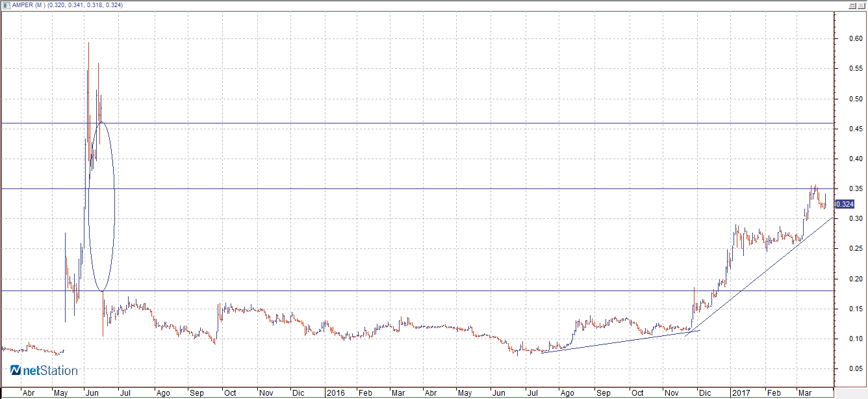Click the 2017 year label on time axis
The image size is (868, 399).
pyautogui.click(x=741, y=393)
